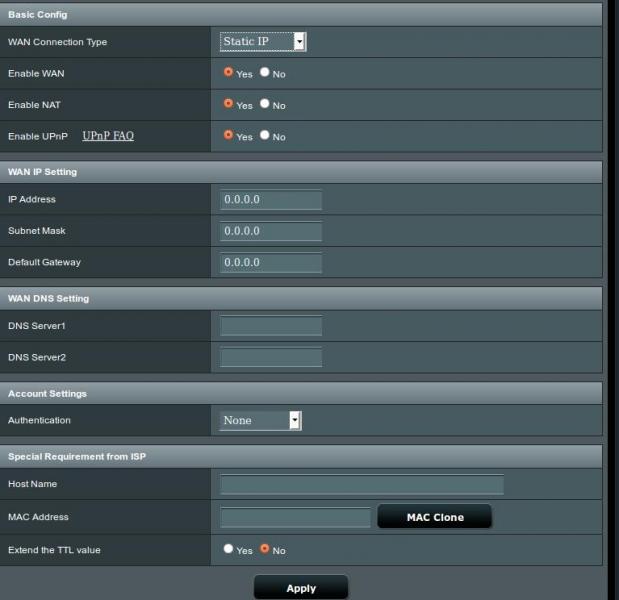
Task: Click the DNS Server1 input field
Action: [x=271, y=326]
